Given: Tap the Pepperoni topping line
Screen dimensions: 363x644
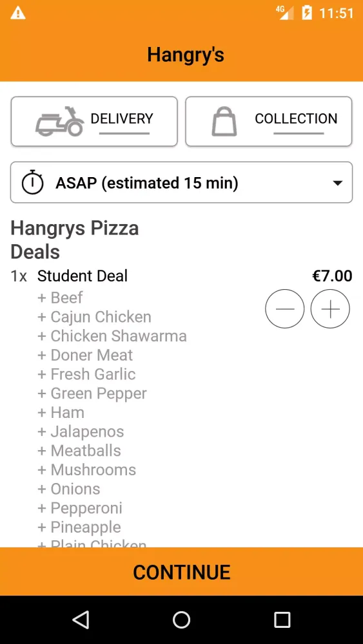Looking at the screenshot, I should [80, 508].
